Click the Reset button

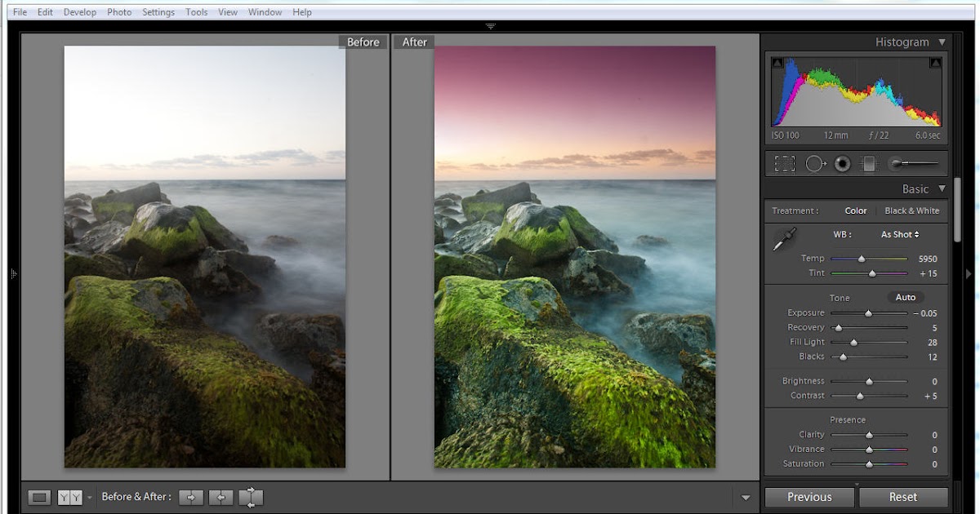tap(902, 497)
